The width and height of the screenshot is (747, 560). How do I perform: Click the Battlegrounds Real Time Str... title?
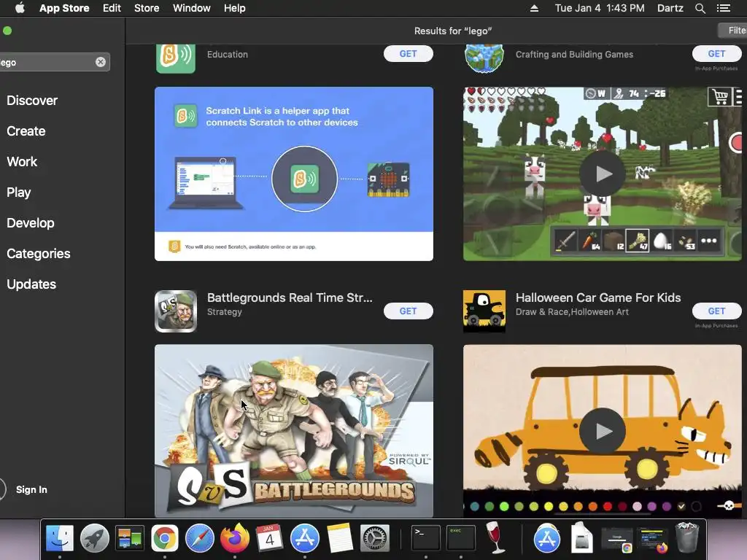[290, 297]
